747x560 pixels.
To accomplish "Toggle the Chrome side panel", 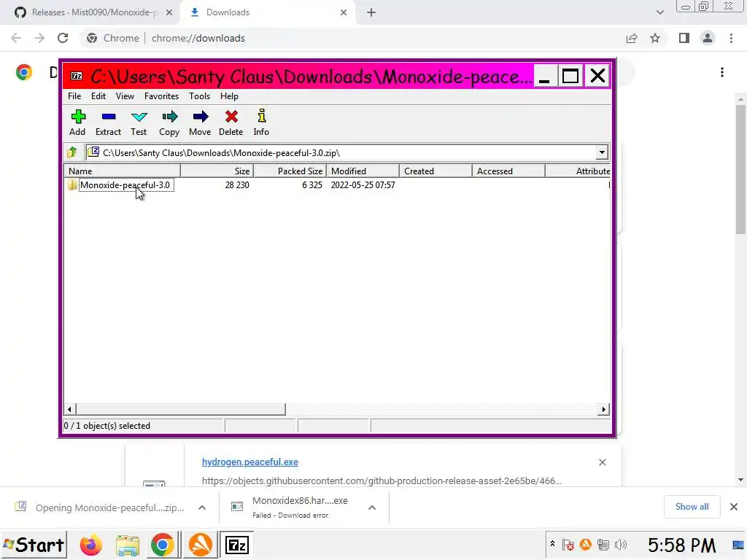I will click(684, 38).
